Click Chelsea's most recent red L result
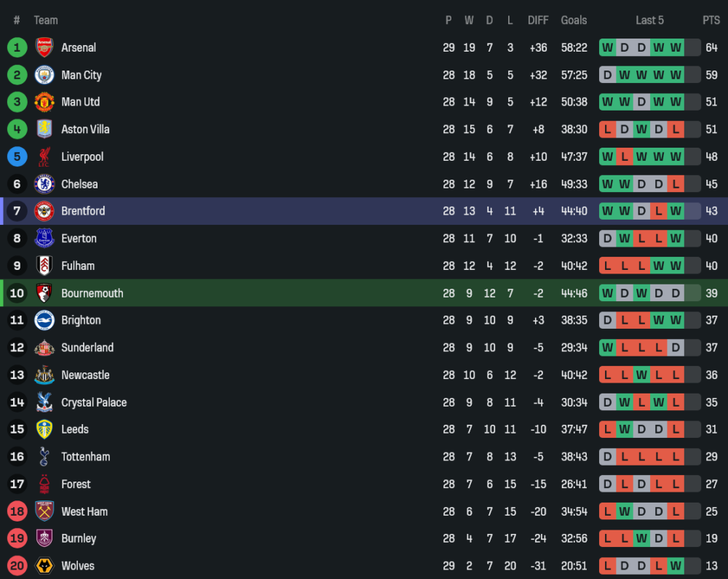Viewport: 728px width, 579px height. coord(676,184)
